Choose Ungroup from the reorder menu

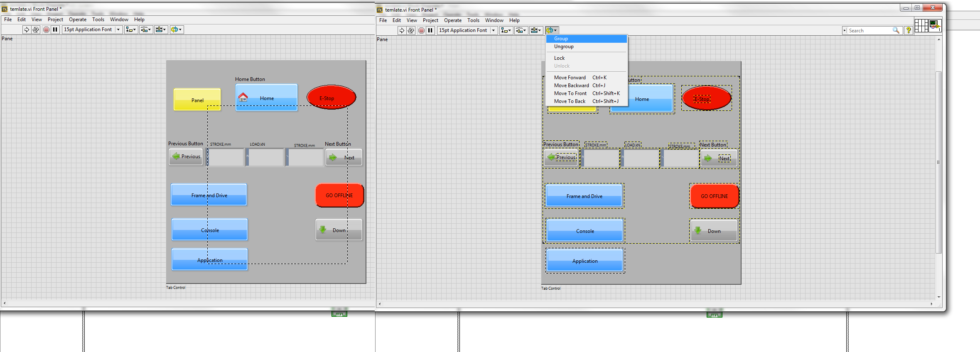pos(586,46)
